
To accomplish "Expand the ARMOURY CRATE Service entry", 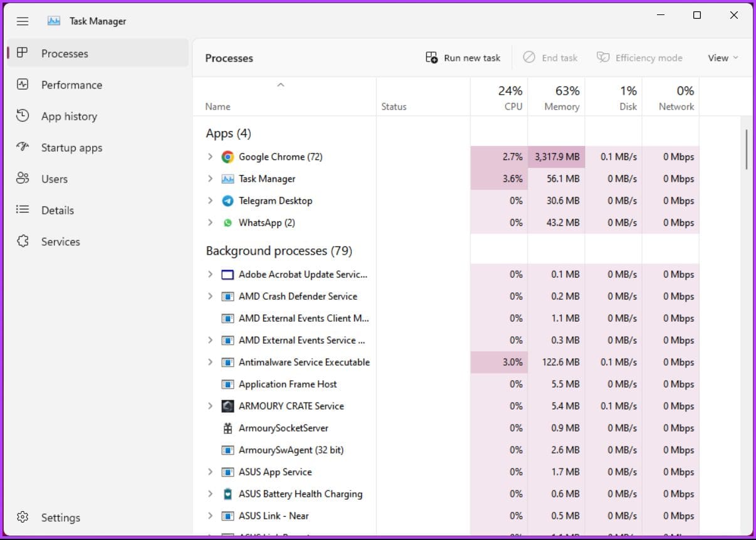I will coord(210,406).
